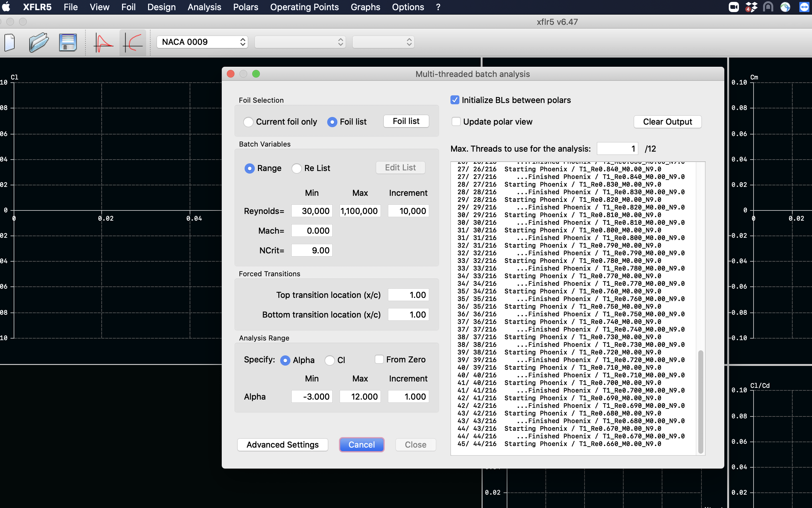
Task: Open the Polars menu
Action: point(245,7)
